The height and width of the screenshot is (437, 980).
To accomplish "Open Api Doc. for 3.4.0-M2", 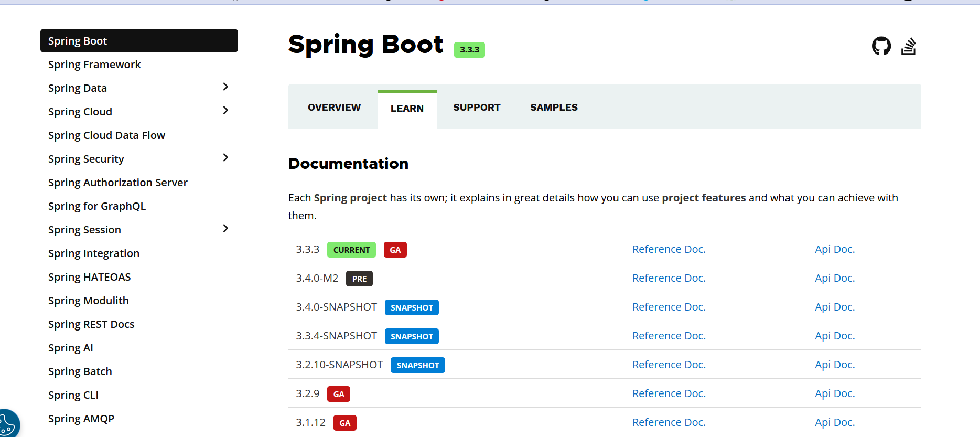I will [835, 278].
